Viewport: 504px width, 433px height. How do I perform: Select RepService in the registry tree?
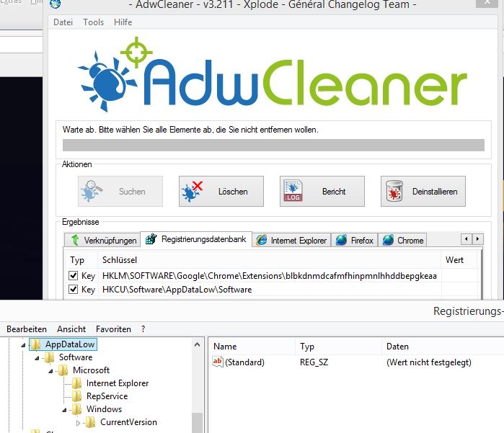point(107,396)
